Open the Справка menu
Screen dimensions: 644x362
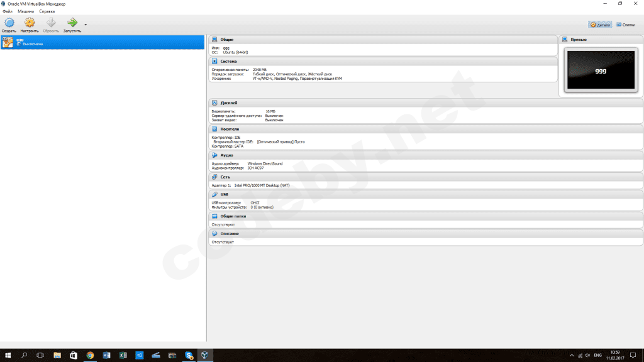click(x=47, y=11)
